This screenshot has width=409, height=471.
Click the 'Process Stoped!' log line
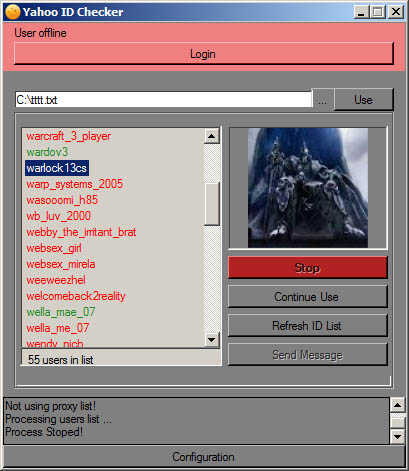tap(44, 432)
